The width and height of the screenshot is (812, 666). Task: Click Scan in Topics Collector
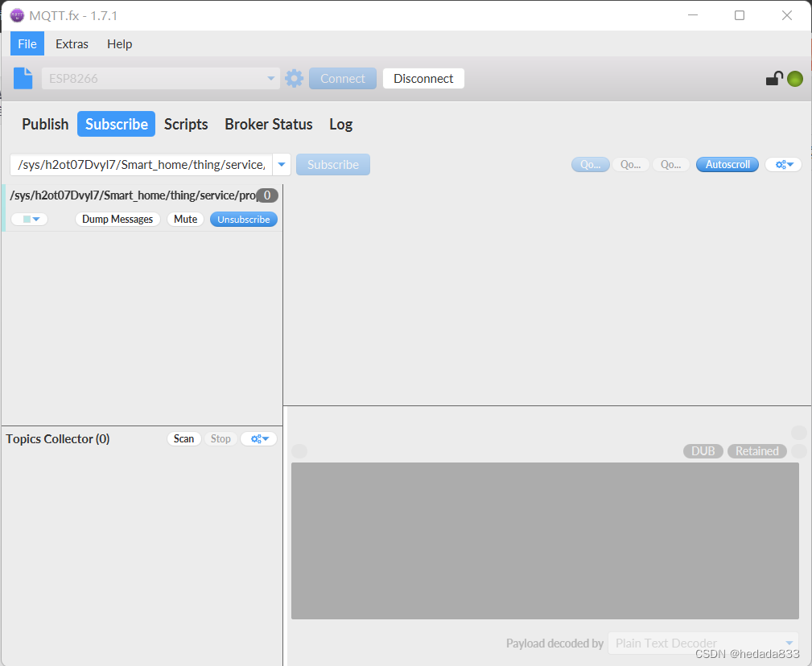(x=183, y=439)
